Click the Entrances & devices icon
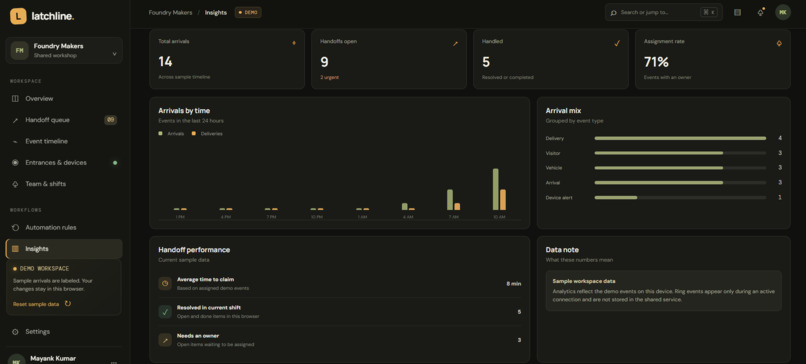 (15, 162)
